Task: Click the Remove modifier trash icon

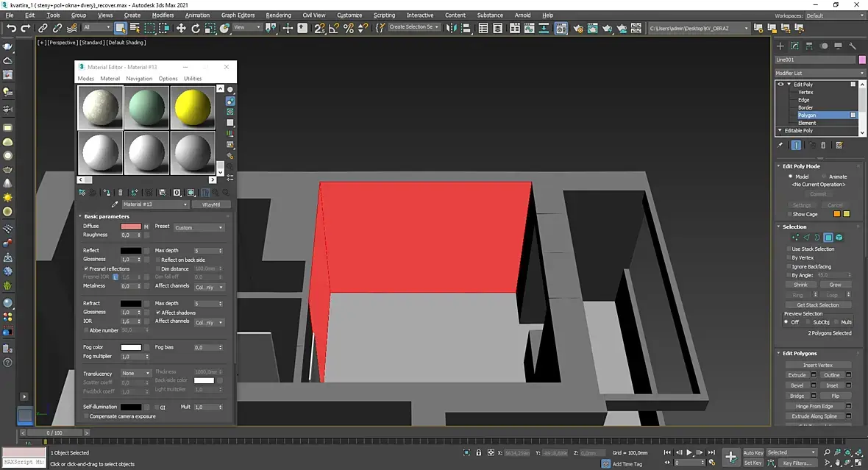Action: 823,146
